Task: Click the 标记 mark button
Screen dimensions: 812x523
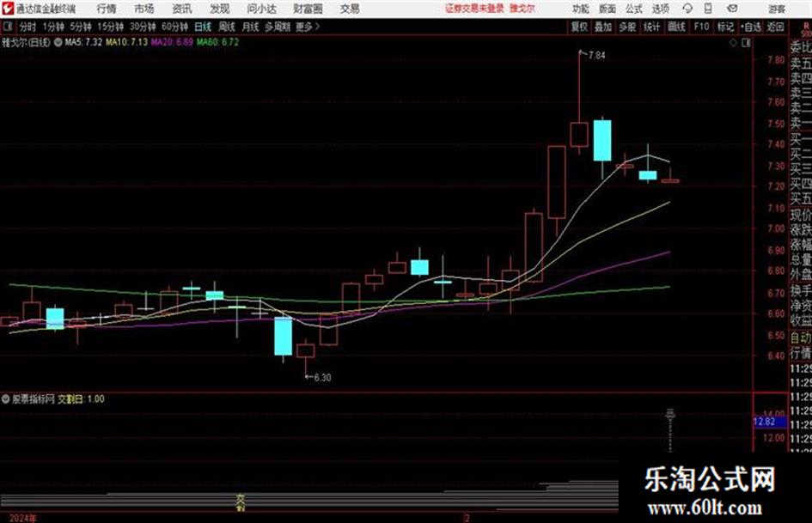Action: click(x=725, y=27)
